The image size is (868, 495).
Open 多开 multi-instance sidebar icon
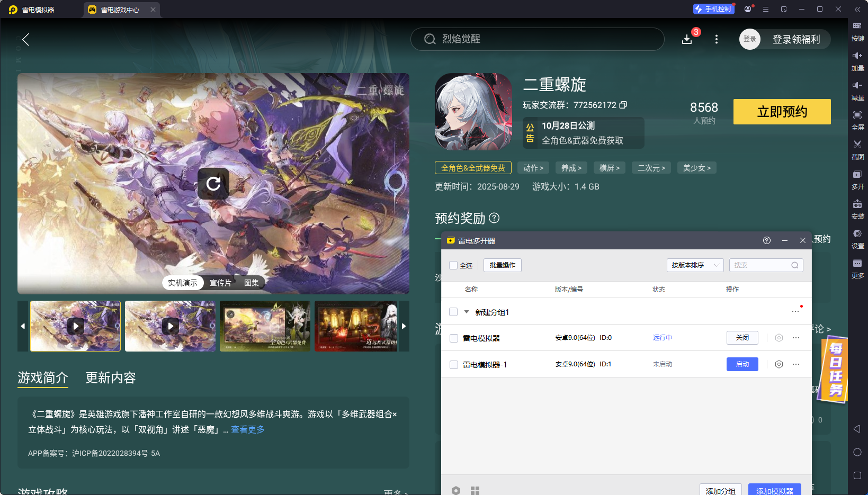click(x=857, y=180)
